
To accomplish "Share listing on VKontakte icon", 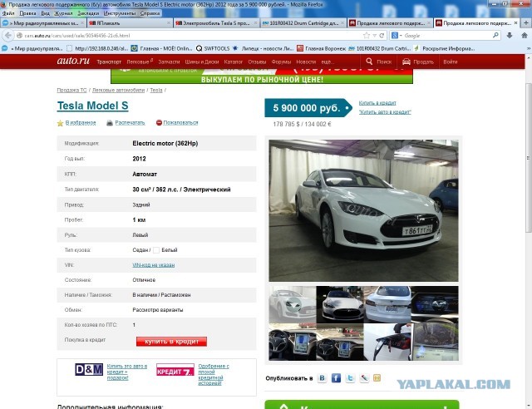I will point(322,377).
